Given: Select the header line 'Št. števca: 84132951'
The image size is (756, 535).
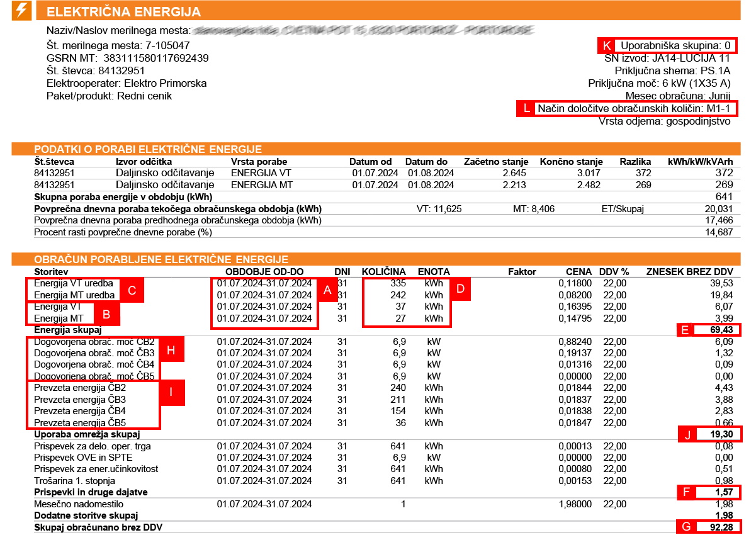Looking at the screenshot, I should point(96,71).
